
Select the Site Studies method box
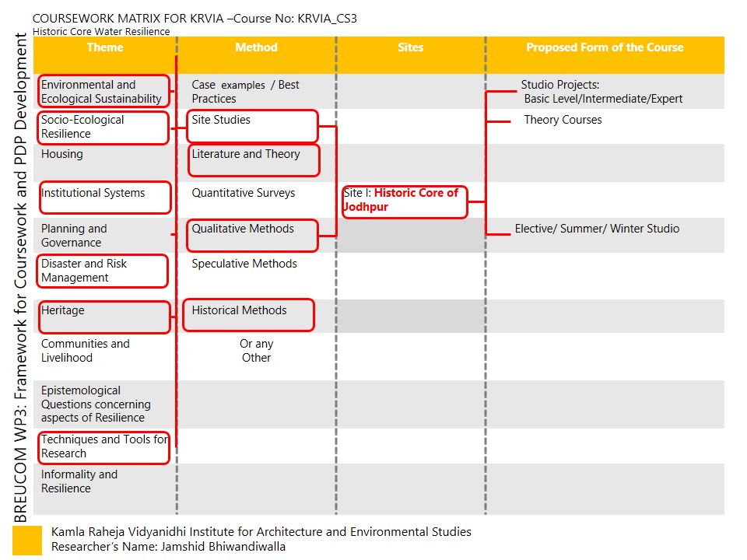252,126
